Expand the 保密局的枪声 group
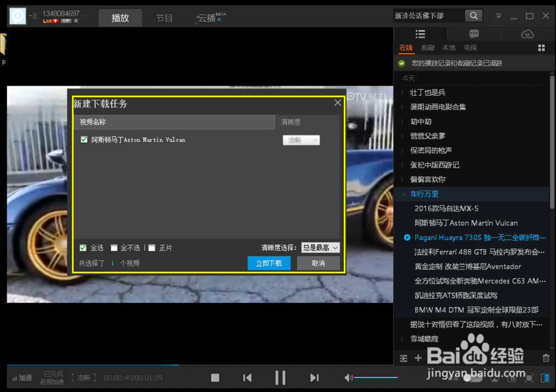 (403, 151)
